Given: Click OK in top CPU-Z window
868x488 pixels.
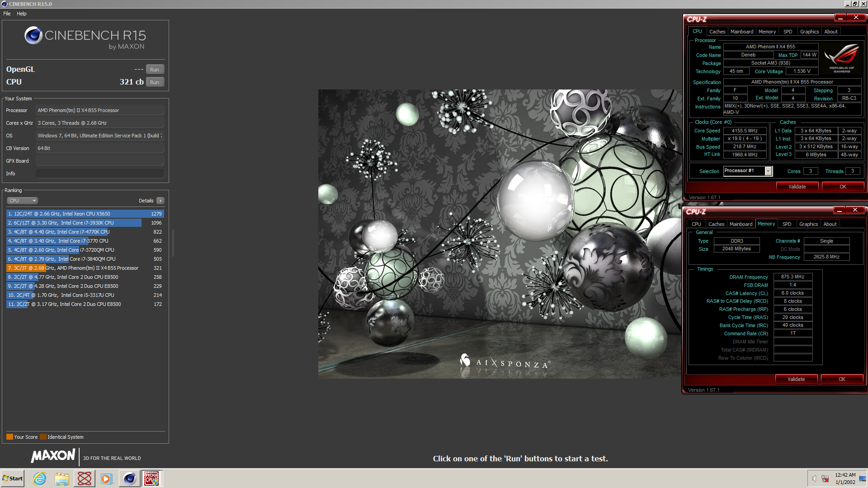Looking at the screenshot, I should [x=843, y=187].
